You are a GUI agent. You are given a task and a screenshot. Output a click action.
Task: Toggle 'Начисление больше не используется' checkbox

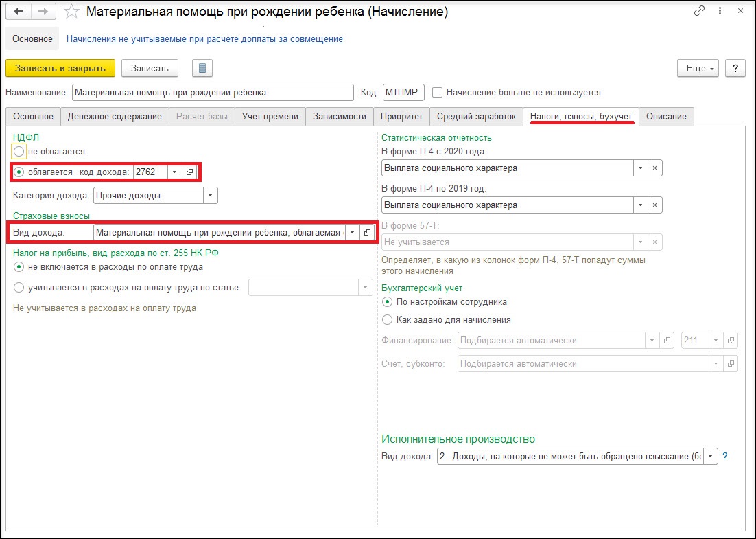(437, 92)
